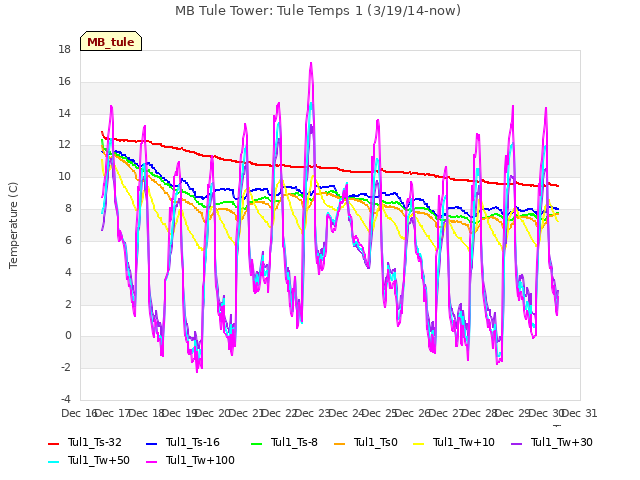Select the Tul1_Tw+30 legend label
This screenshot has height=480, width=640.
pyautogui.click(x=562, y=442)
